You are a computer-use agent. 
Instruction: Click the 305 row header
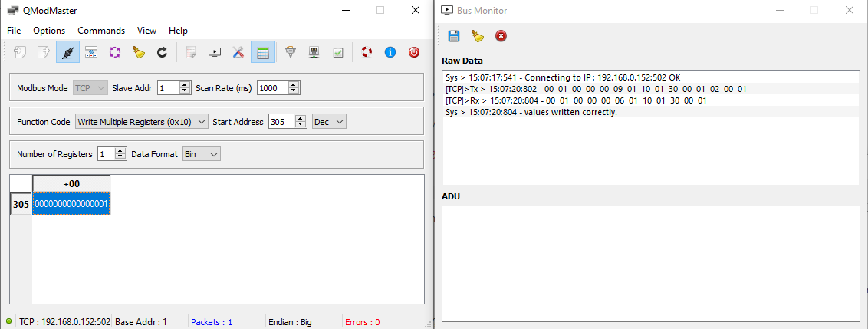pos(21,204)
